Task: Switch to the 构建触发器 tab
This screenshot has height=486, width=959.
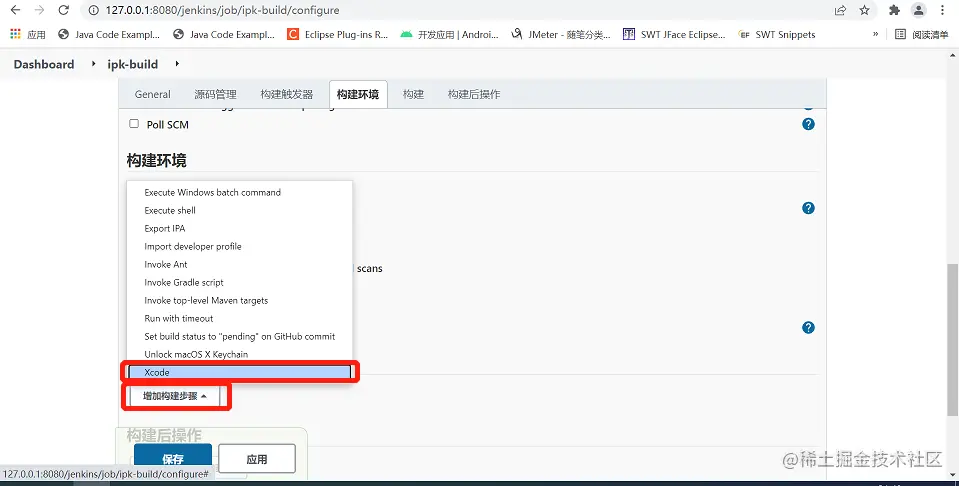Action: (x=286, y=94)
